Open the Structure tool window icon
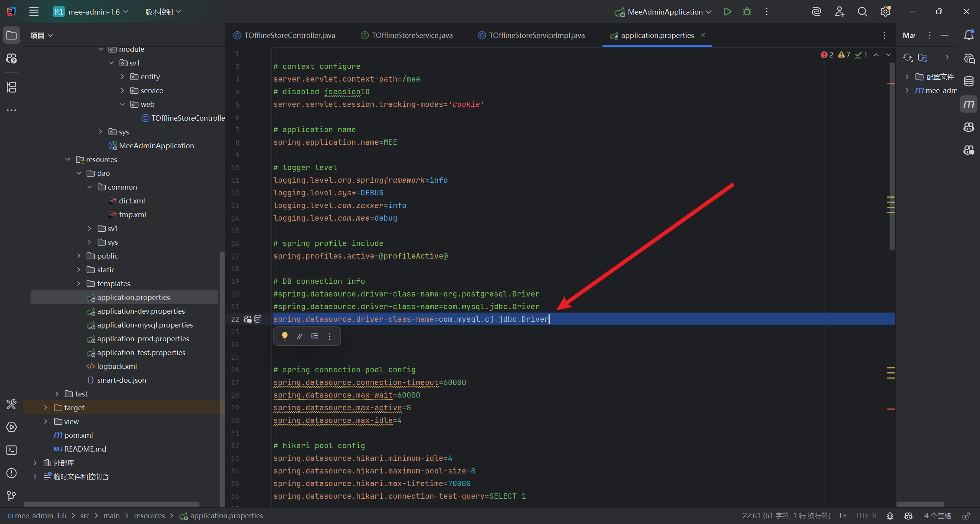Image resolution: width=980 pixels, height=524 pixels. click(11, 87)
